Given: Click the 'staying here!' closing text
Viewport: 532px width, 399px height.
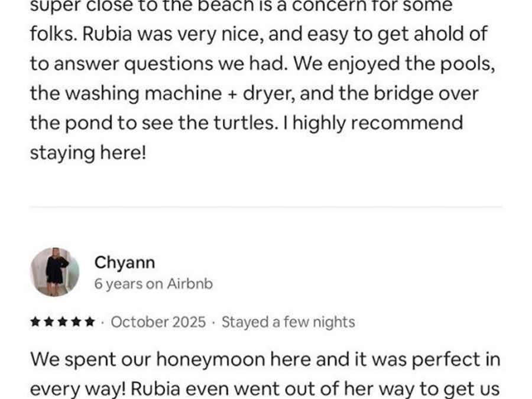Looking at the screenshot, I should click(88, 153).
